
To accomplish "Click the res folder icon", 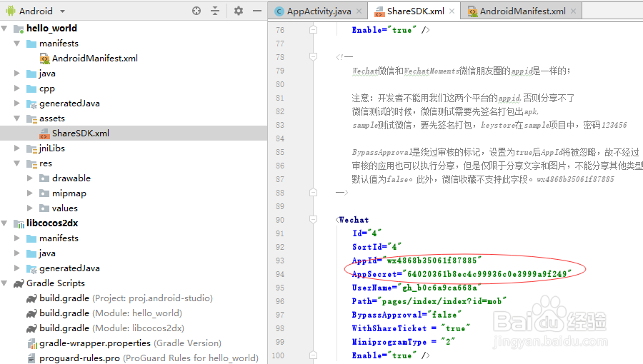I will pos(31,163).
